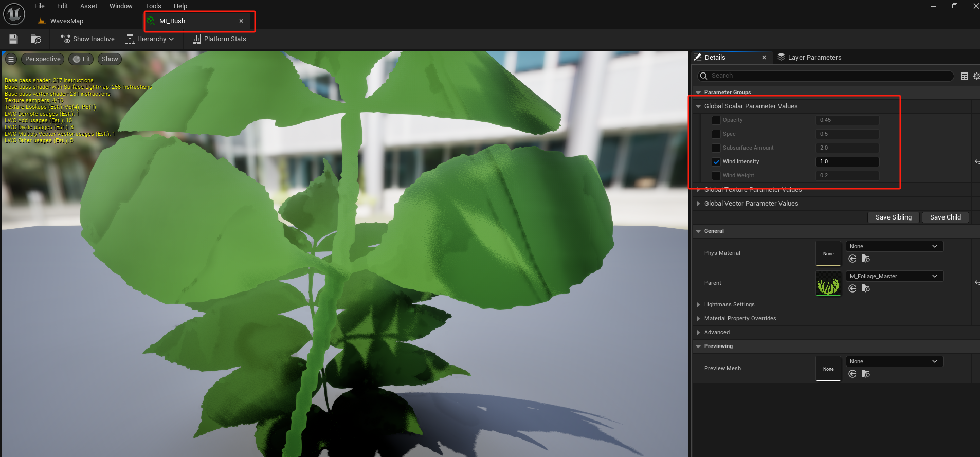Open the Asset menu

(x=88, y=6)
